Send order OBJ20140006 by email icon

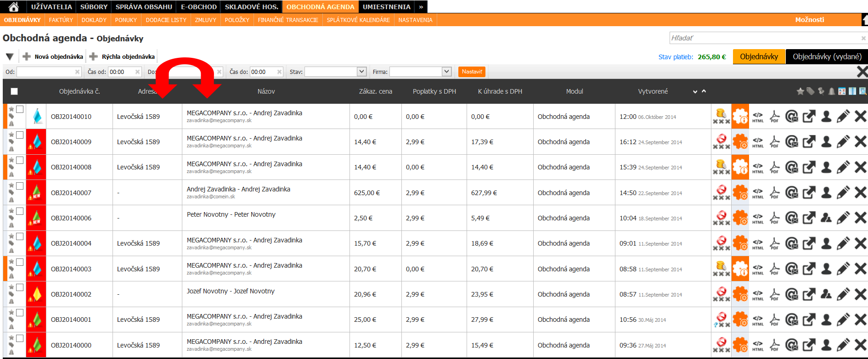(791, 218)
